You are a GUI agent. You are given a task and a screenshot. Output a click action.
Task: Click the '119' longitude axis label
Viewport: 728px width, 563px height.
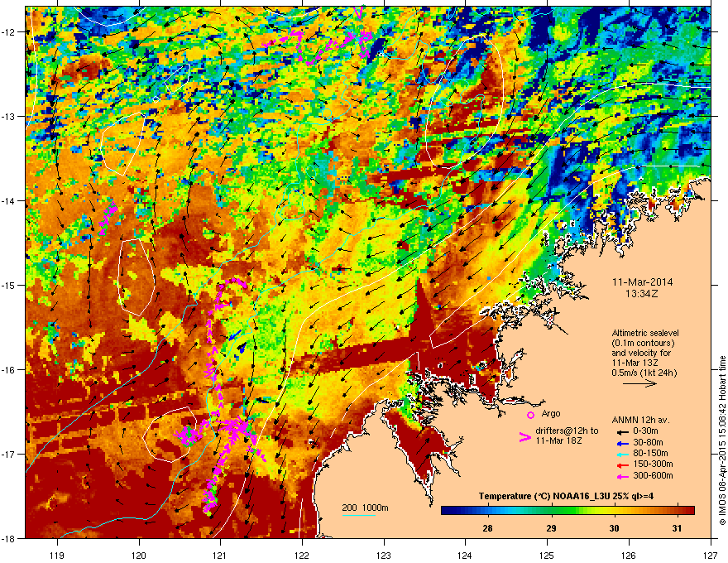tap(57, 555)
